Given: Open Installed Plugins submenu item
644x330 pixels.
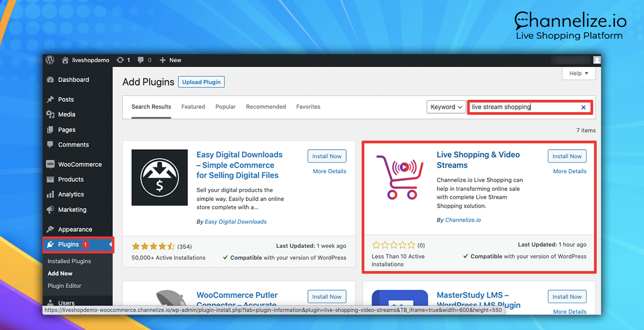Looking at the screenshot, I should point(69,261).
